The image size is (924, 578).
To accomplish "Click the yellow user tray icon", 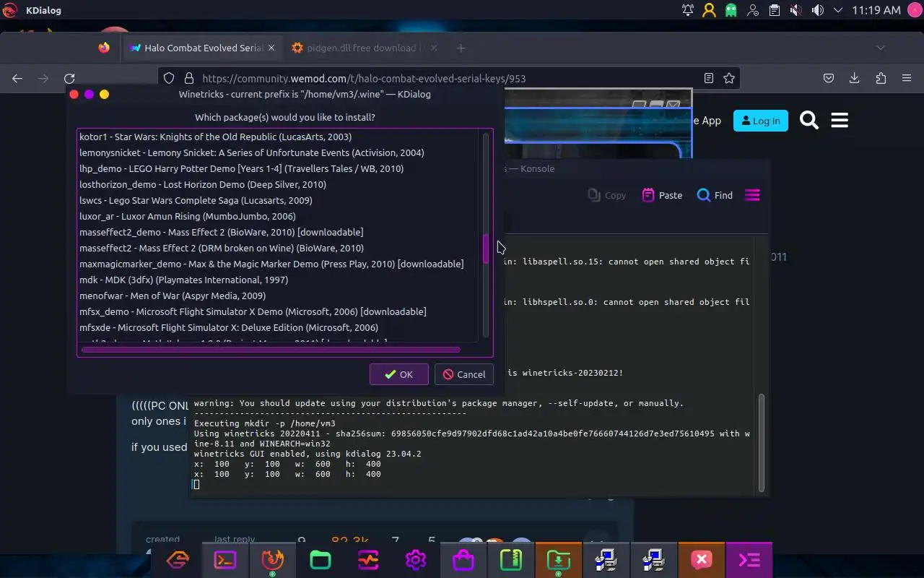I will tap(710, 10).
